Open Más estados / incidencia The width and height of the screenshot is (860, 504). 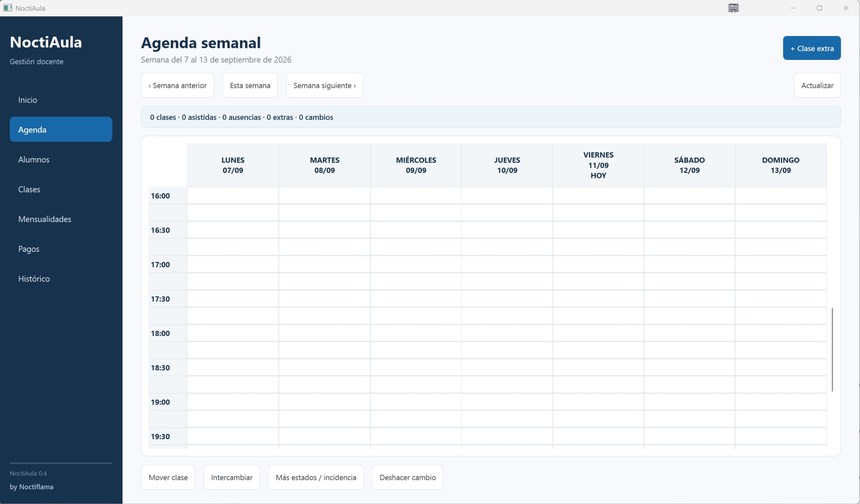(x=316, y=477)
